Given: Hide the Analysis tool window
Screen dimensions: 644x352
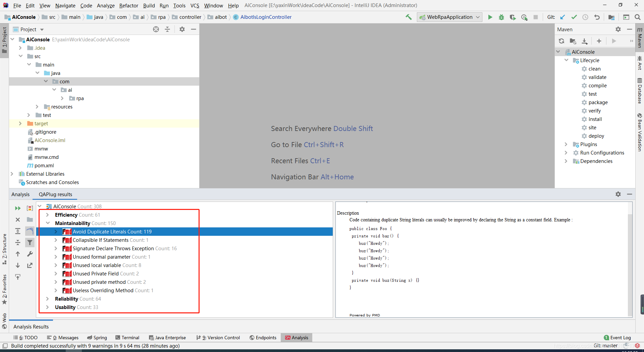Looking at the screenshot, I should pos(630,194).
